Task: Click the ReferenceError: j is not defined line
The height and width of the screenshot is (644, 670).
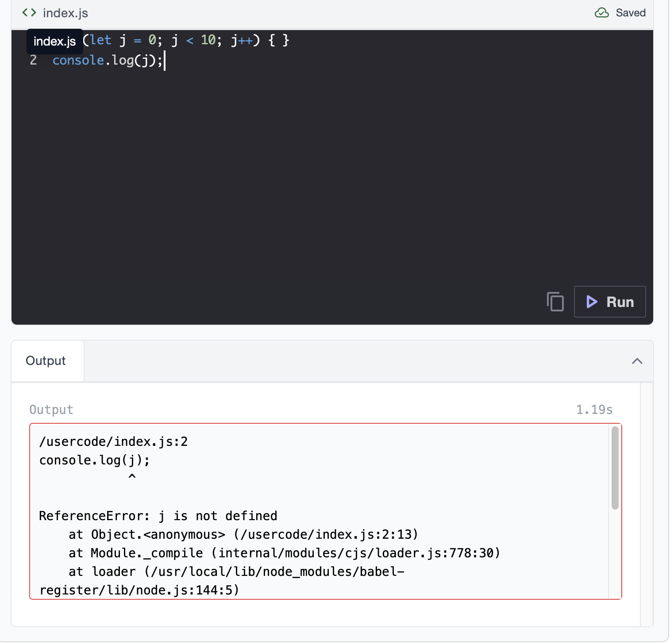Action: click(x=158, y=516)
